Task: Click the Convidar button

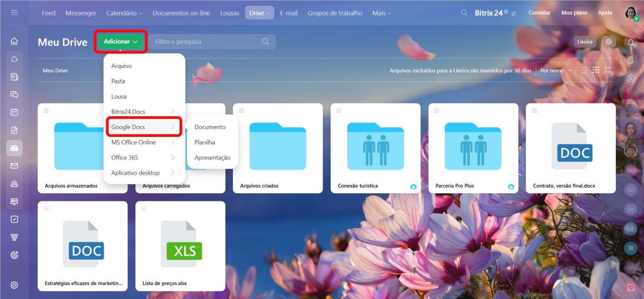Action: coord(539,13)
